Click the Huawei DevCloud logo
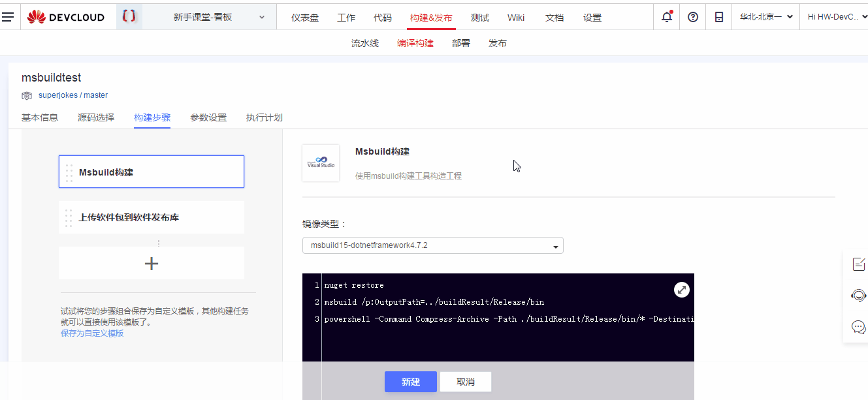This screenshot has height=400, width=868. [x=66, y=16]
